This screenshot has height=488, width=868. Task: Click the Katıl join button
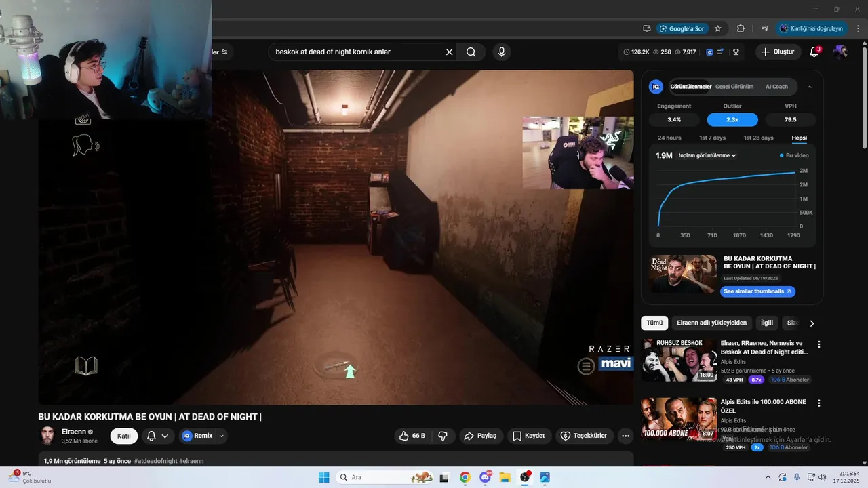tap(124, 436)
